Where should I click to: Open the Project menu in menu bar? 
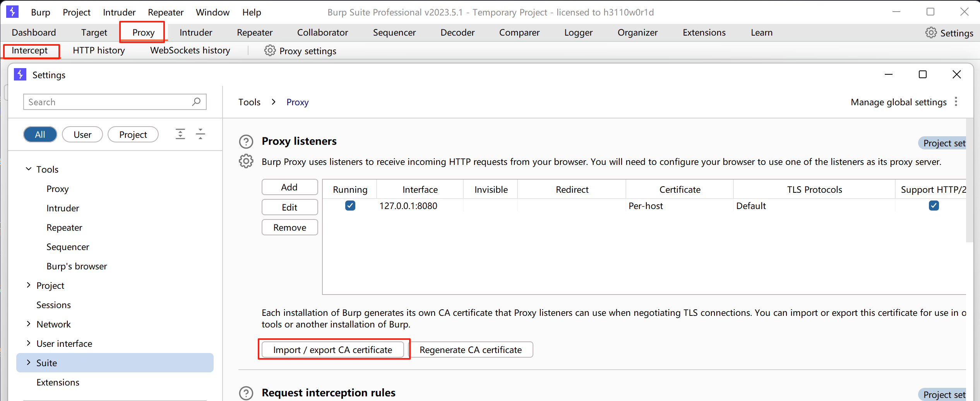[x=77, y=12]
